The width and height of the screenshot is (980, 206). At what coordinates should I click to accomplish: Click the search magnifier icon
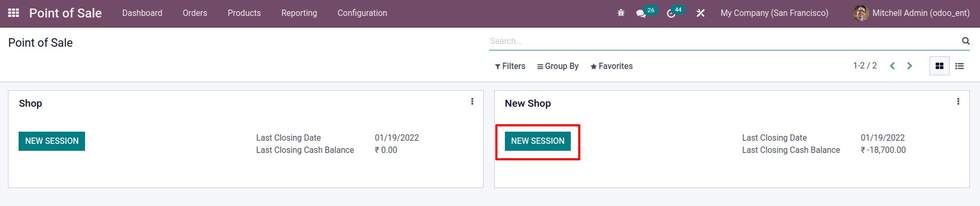(966, 41)
